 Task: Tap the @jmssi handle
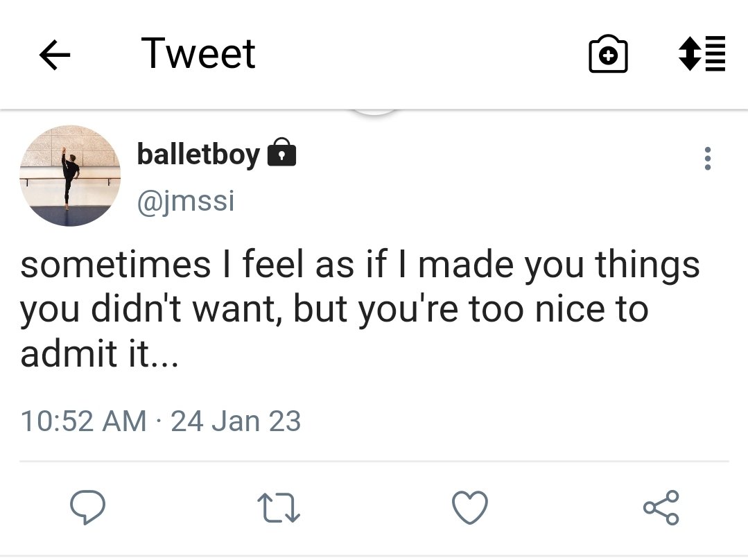186,202
